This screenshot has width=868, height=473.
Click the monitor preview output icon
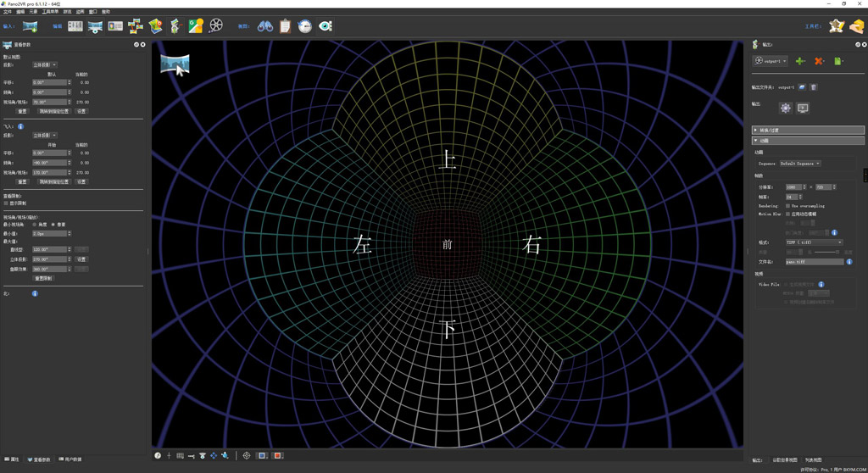pos(803,108)
